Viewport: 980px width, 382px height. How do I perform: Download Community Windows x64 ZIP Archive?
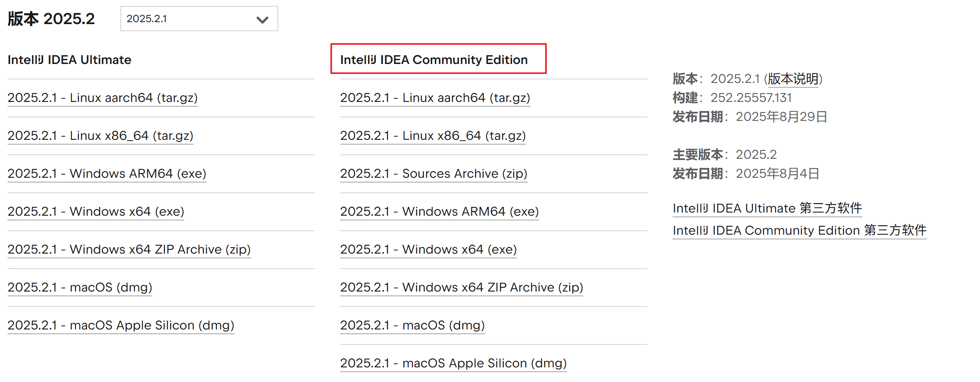point(461,287)
